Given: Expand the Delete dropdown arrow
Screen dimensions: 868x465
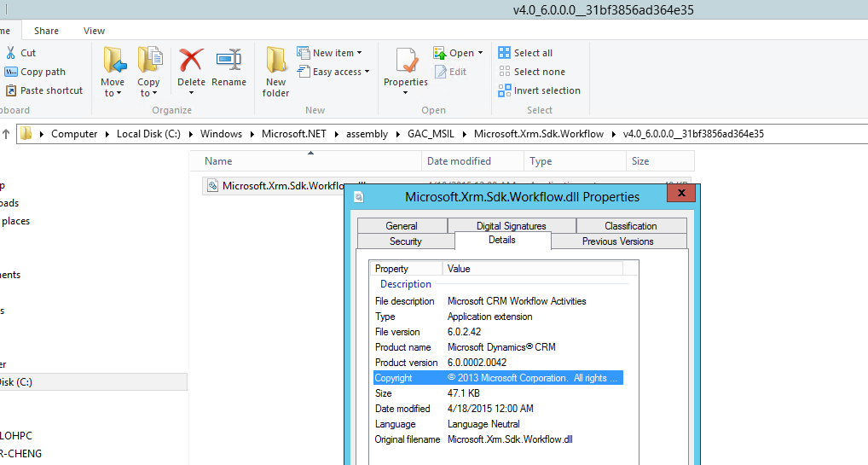Looking at the screenshot, I should point(191,93).
